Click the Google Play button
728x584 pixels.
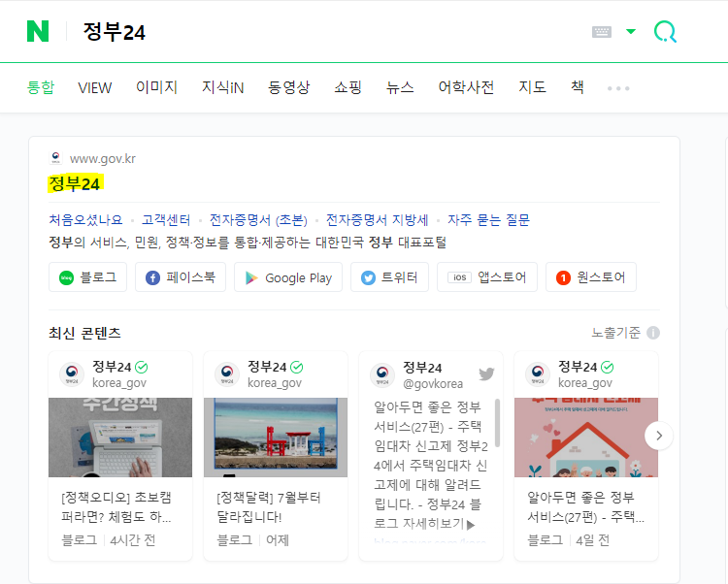click(288, 277)
